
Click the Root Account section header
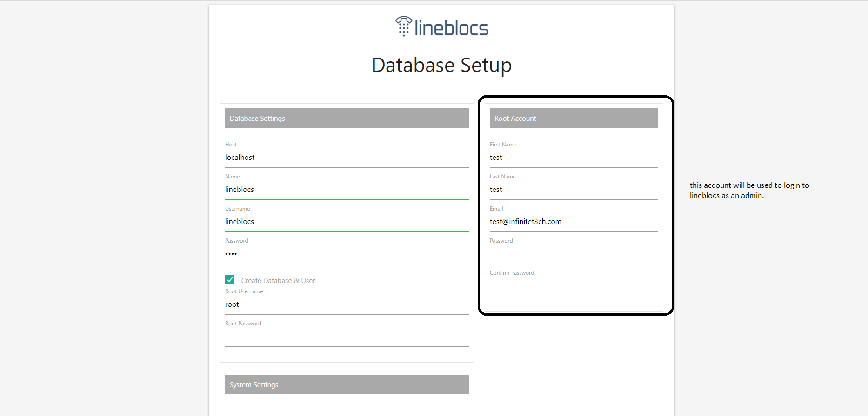point(574,118)
